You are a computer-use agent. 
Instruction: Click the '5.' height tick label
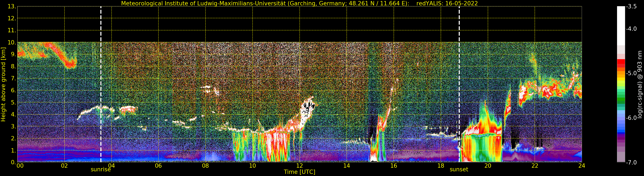tap(13, 102)
